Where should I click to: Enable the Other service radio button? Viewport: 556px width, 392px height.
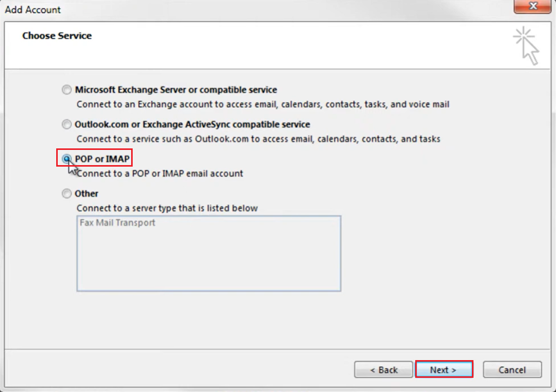(66, 193)
